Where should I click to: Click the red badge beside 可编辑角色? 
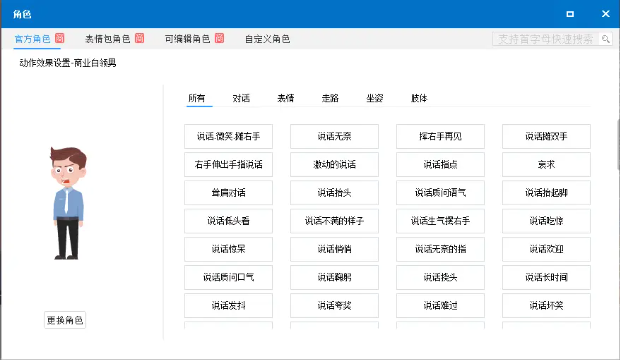[219, 38]
